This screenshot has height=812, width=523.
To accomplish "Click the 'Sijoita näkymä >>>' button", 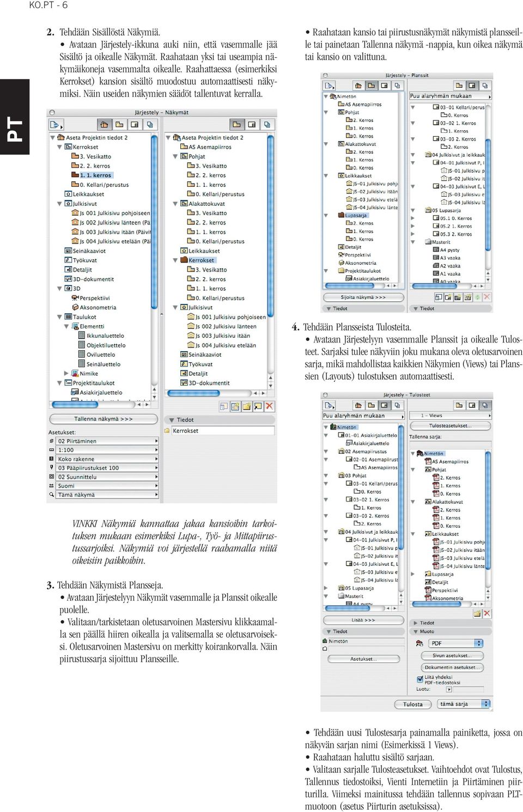I will tap(363, 297).
